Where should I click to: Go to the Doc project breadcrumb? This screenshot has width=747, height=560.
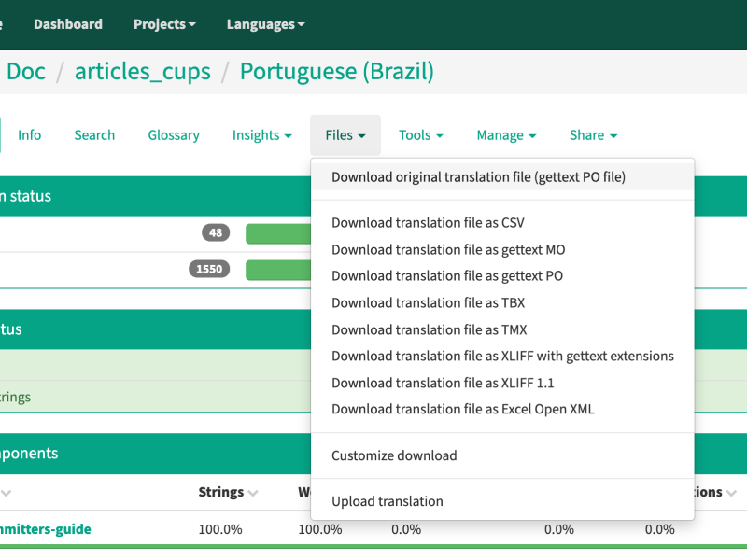tap(26, 72)
